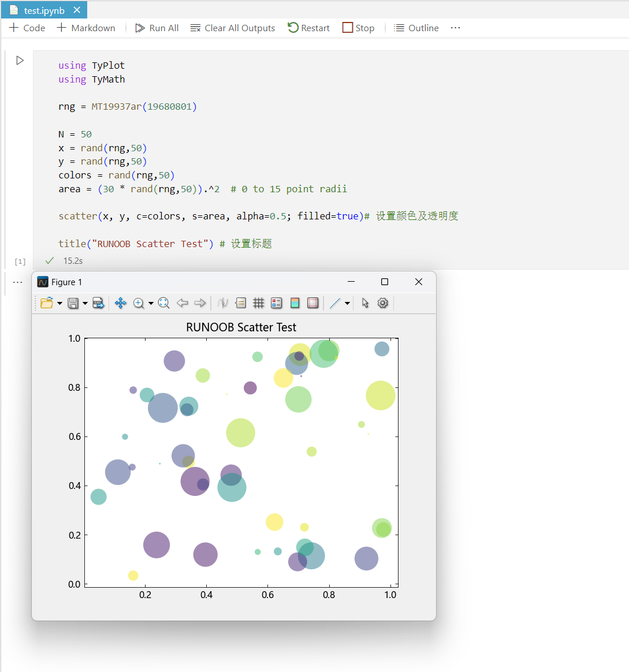Go back to previous view arrow
The image size is (629, 672).
pos(183,303)
